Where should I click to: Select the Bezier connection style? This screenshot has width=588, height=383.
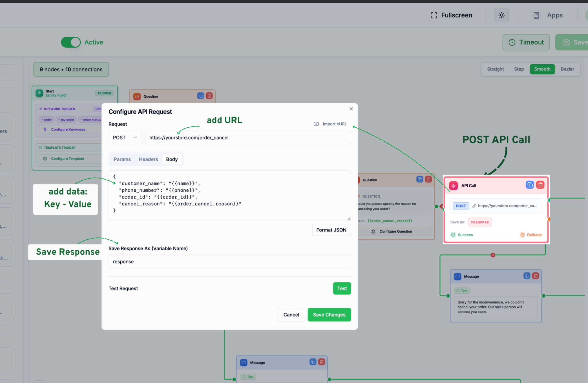pos(567,69)
